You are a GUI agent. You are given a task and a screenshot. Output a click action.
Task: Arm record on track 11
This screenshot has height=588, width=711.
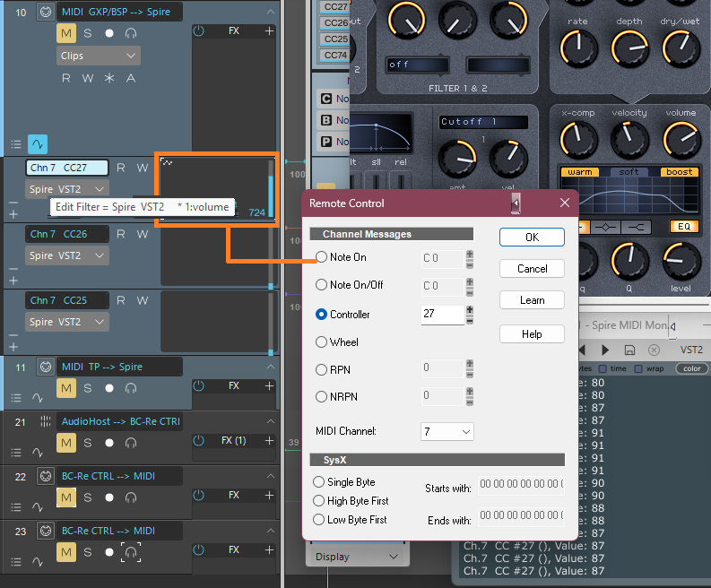(x=109, y=388)
